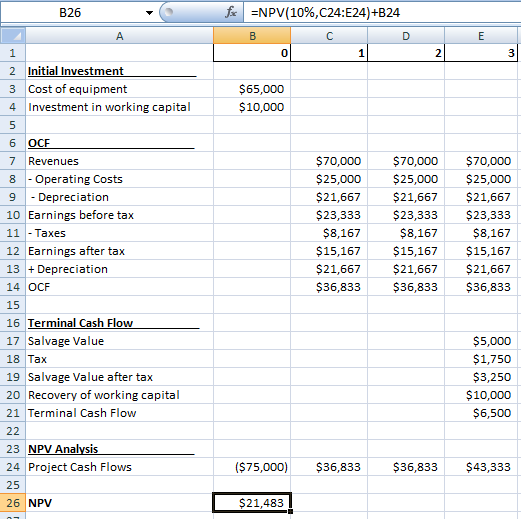Open the Name Box dropdown arrow
Image resolution: width=521 pixels, height=519 pixels.
coord(149,13)
